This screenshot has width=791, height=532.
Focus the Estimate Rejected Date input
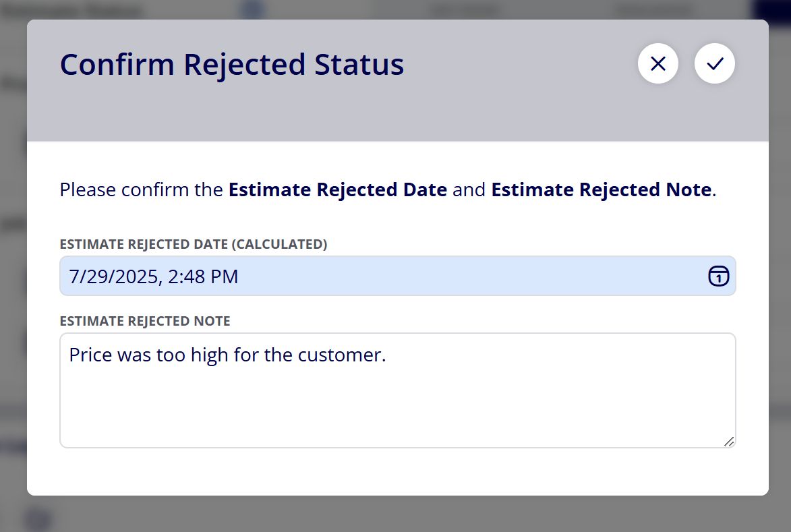397,276
